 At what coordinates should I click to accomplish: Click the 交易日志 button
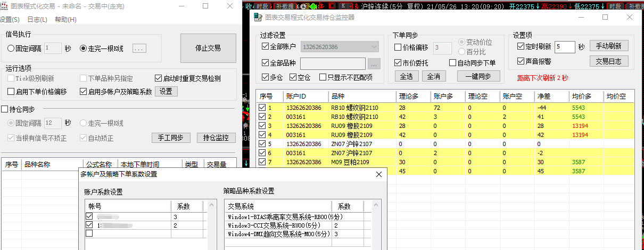pos(608,61)
